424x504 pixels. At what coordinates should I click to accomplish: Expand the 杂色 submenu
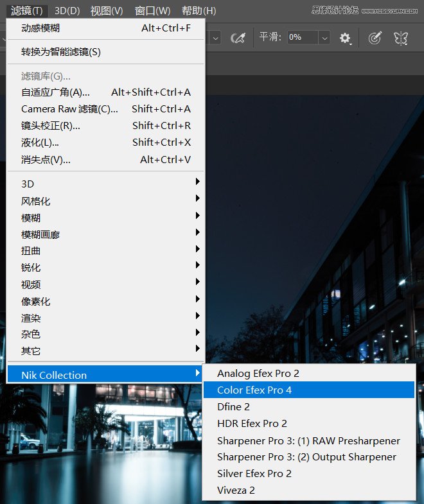click(106, 335)
